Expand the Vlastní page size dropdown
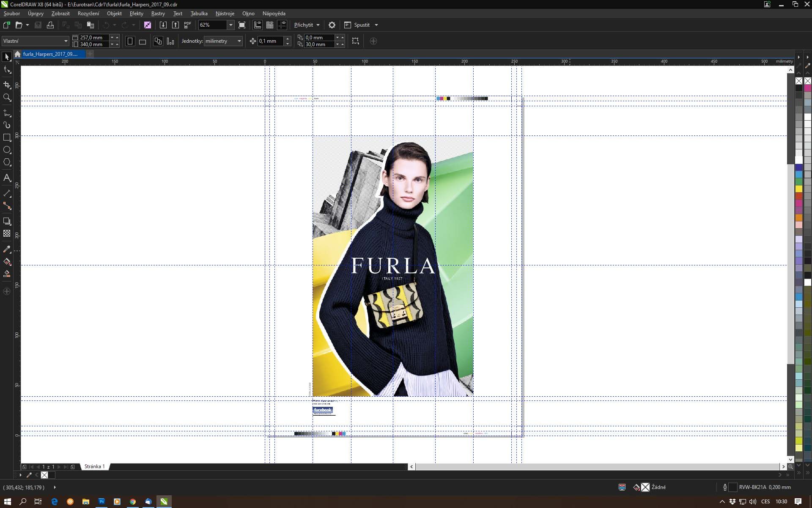 (x=66, y=41)
